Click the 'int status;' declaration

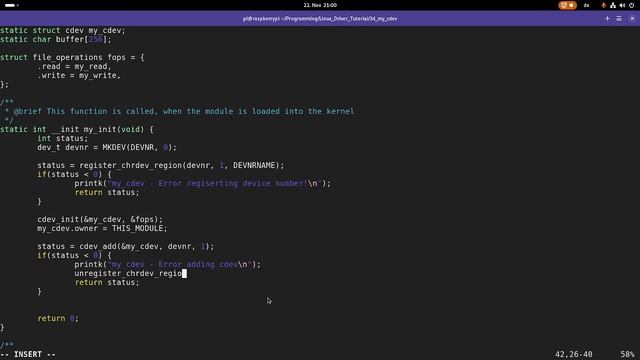(x=62, y=138)
